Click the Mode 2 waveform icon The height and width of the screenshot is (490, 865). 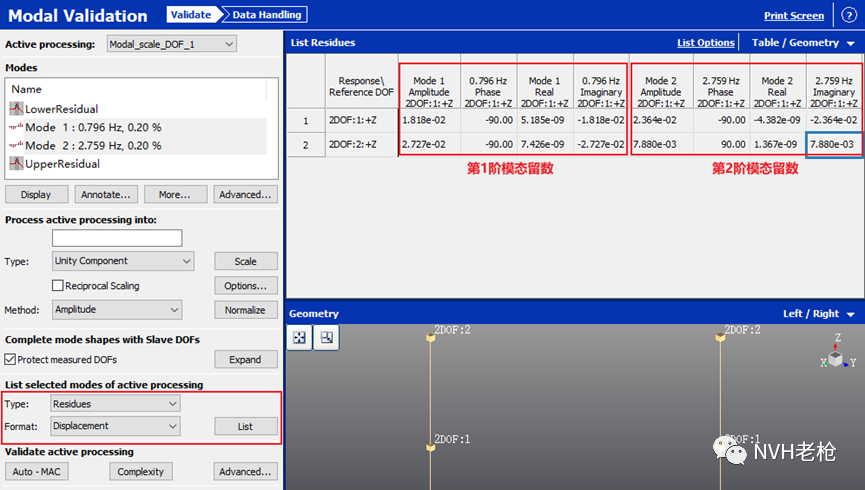point(16,145)
